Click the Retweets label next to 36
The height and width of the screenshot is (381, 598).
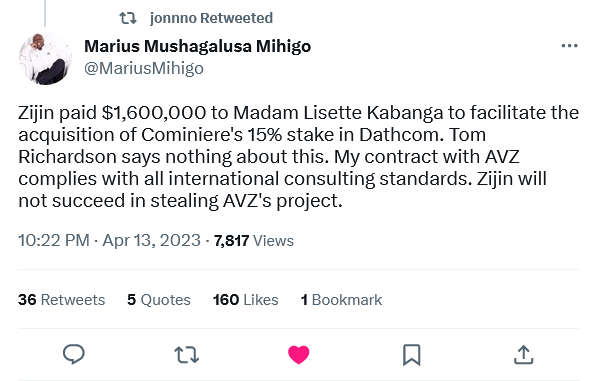click(73, 300)
